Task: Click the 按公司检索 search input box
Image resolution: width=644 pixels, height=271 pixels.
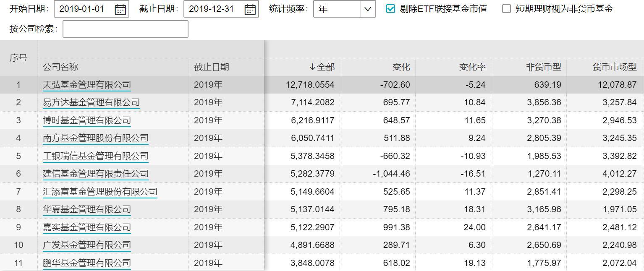Action: [x=125, y=29]
